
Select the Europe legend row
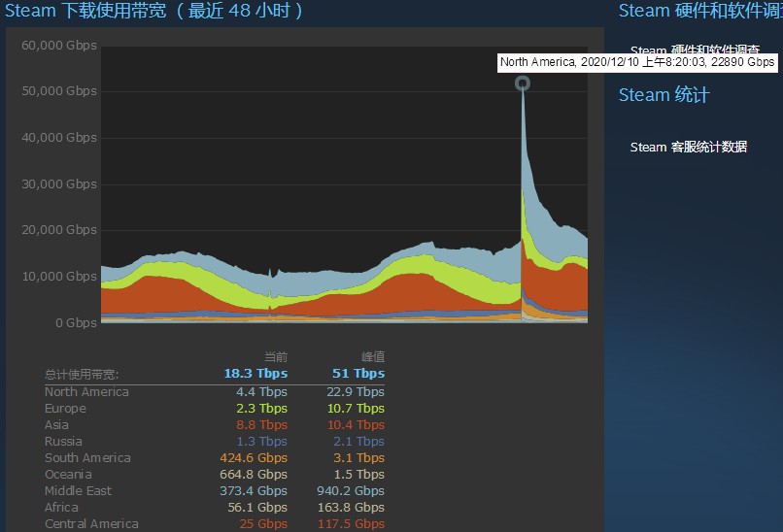[215, 409]
